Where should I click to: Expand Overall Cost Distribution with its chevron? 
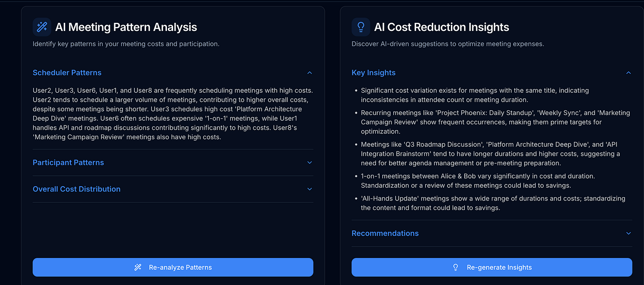(310, 189)
